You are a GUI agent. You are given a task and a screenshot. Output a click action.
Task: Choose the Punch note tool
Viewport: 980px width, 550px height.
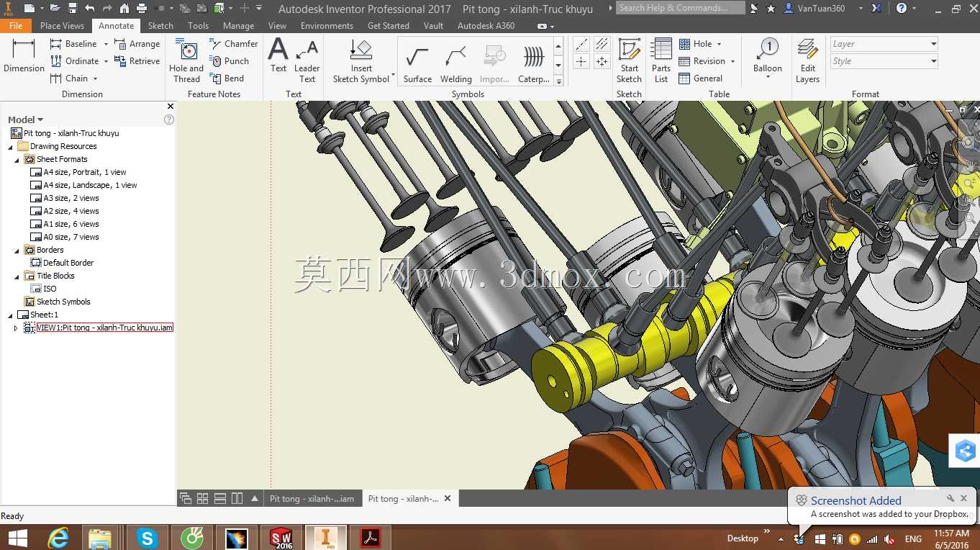[229, 61]
